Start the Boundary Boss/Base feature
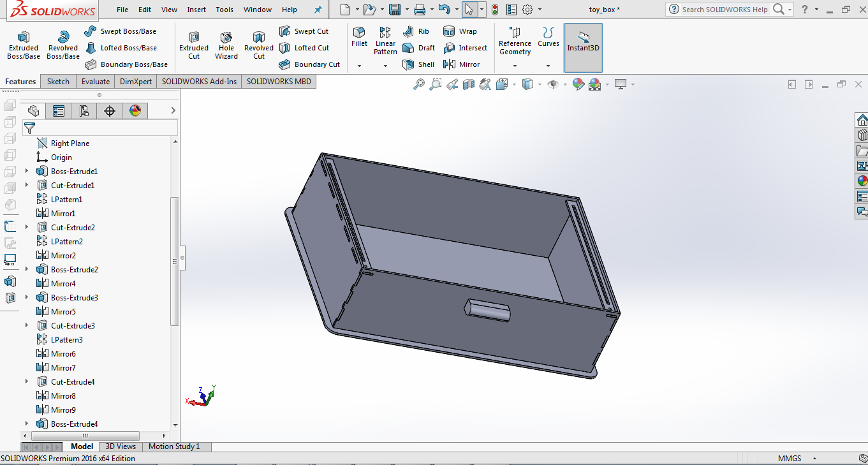868x465 pixels. (126, 64)
